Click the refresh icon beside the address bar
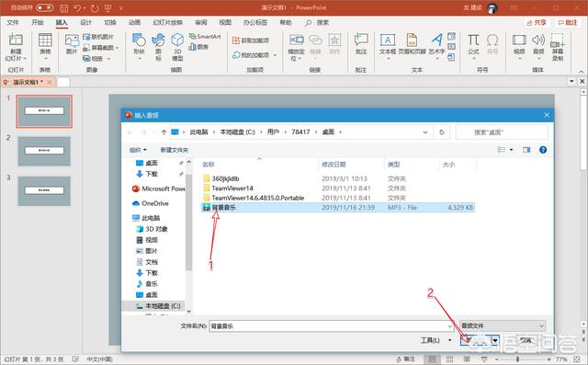This screenshot has height=365, width=588. point(442,132)
